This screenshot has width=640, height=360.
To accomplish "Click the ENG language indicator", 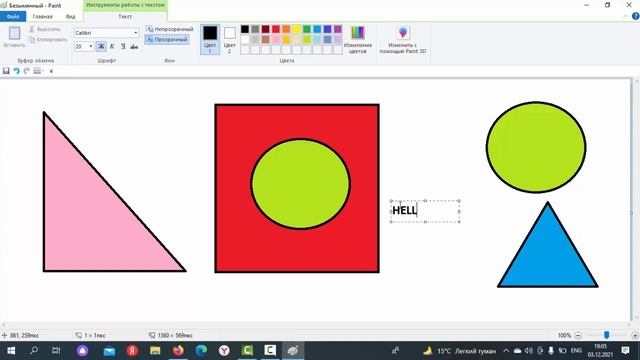I will pyautogui.click(x=576, y=351).
